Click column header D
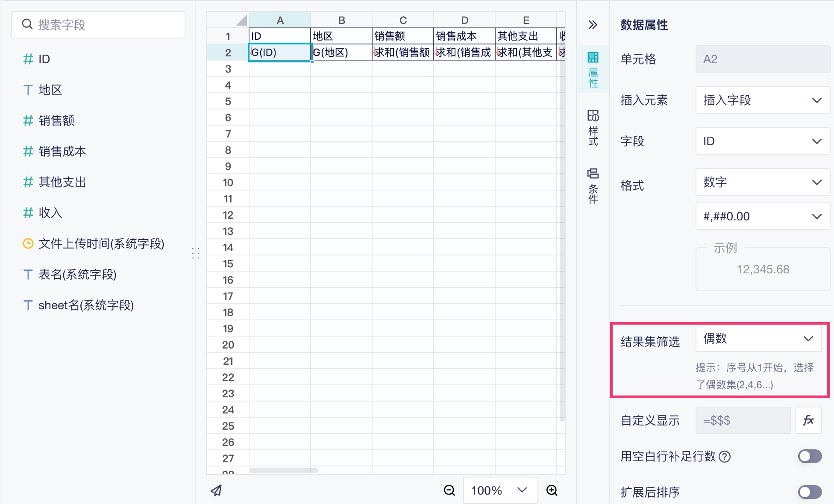 (x=464, y=20)
